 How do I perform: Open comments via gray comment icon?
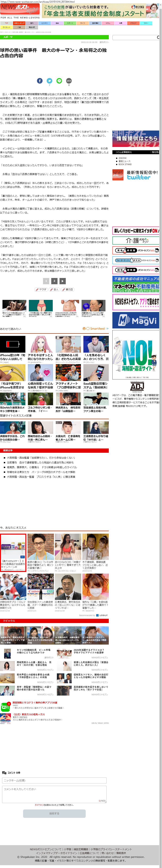pos(69,81)
